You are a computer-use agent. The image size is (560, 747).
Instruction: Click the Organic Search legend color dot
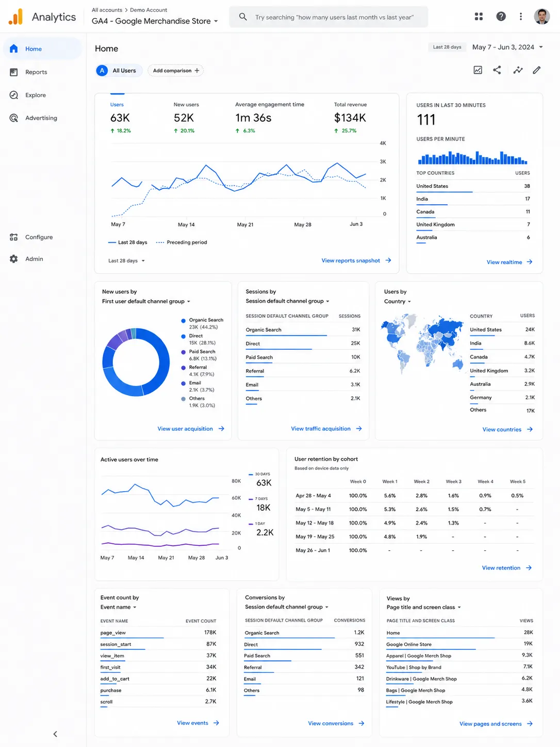pos(183,320)
